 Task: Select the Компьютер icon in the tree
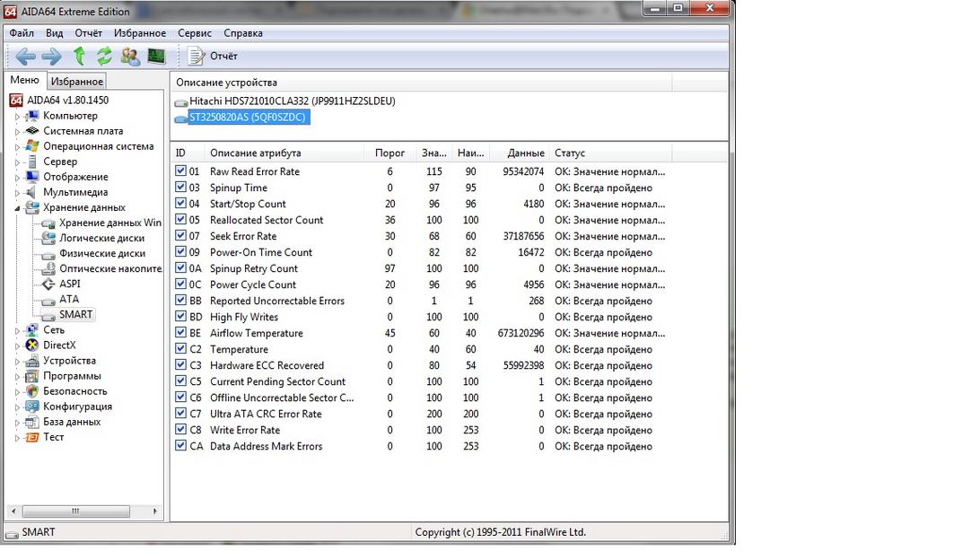32,116
